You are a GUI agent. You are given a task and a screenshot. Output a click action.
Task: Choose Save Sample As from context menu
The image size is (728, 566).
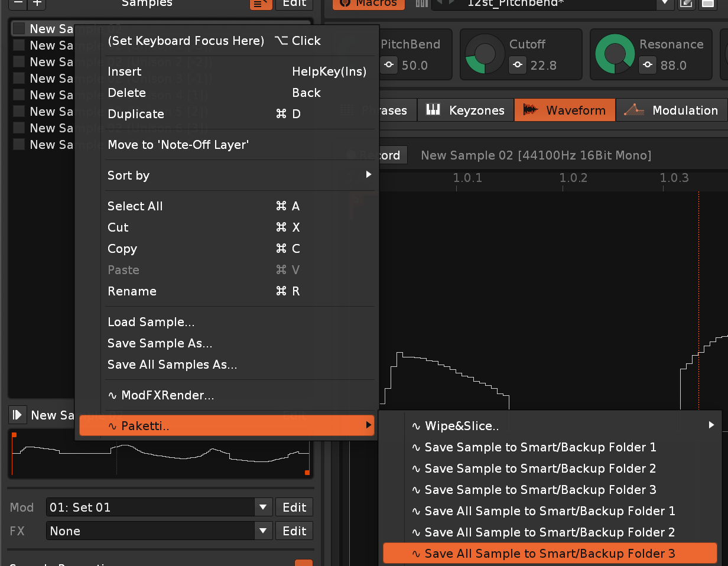(x=160, y=343)
